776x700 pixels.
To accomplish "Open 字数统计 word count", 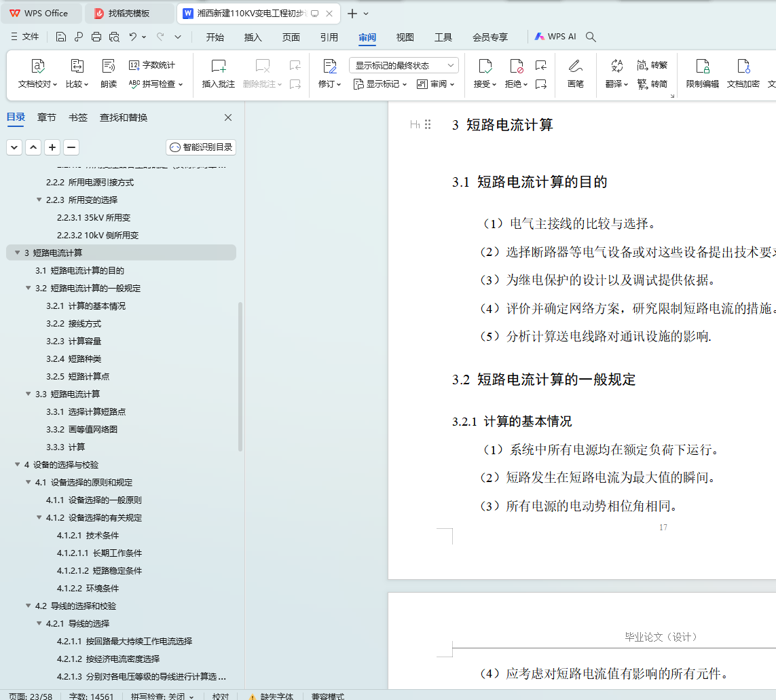I will 152,65.
